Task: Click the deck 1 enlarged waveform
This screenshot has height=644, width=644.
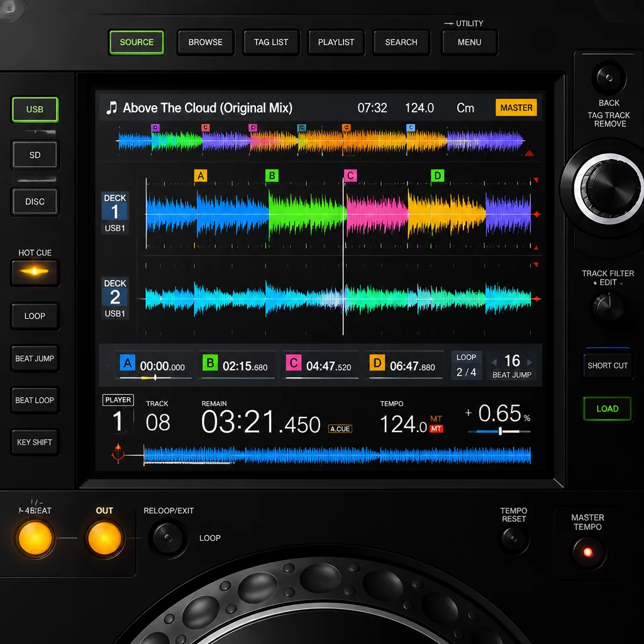Action: point(338,214)
